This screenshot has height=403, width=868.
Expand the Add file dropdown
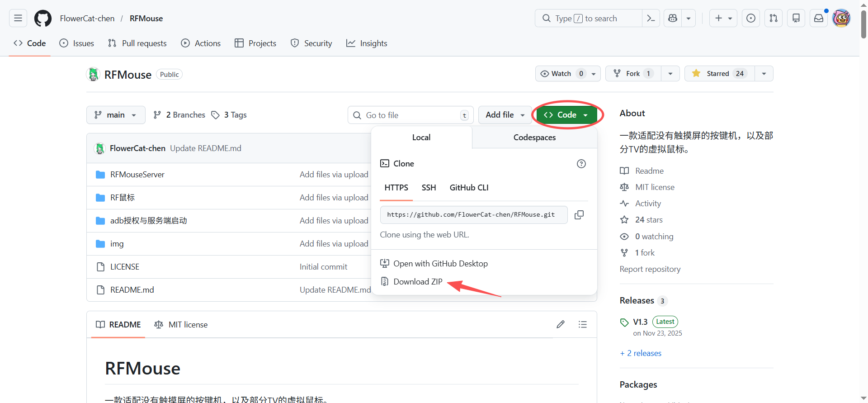[x=505, y=115]
